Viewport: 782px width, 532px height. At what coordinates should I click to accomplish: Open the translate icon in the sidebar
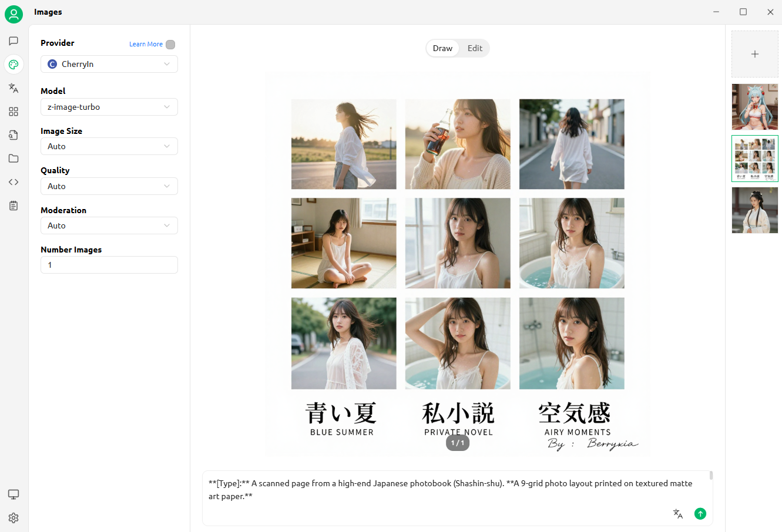click(14, 88)
